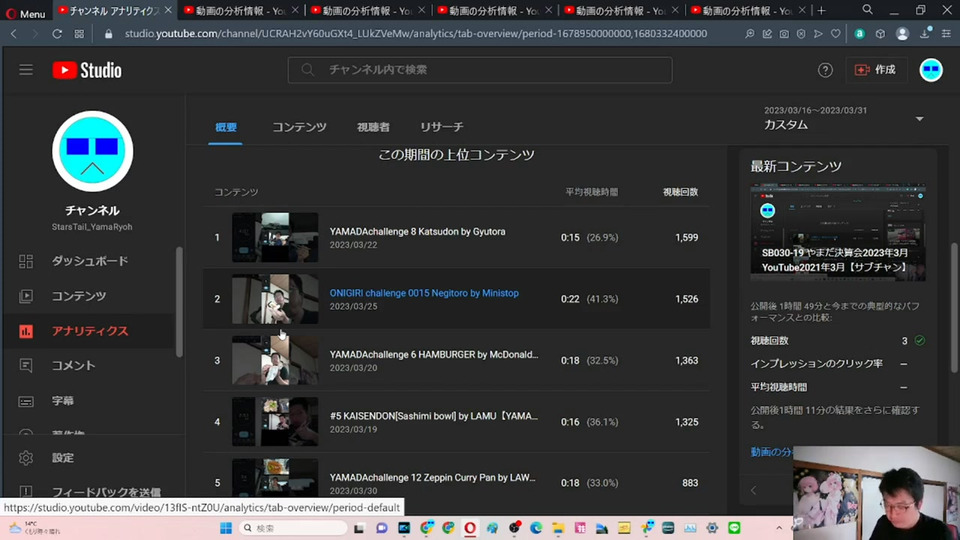Screen dimensions: 960x540
Task: Click previous arrow in latest content card
Action: [x=754, y=490]
